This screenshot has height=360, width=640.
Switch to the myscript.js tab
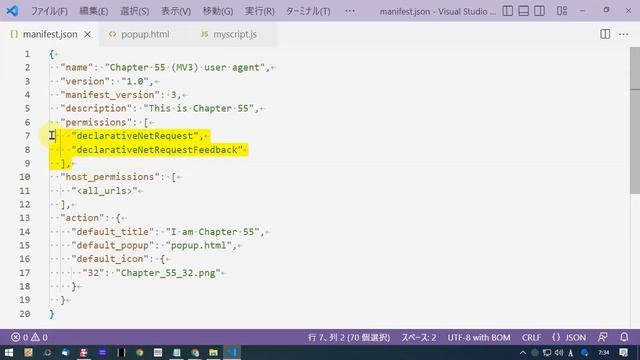click(235, 34)
